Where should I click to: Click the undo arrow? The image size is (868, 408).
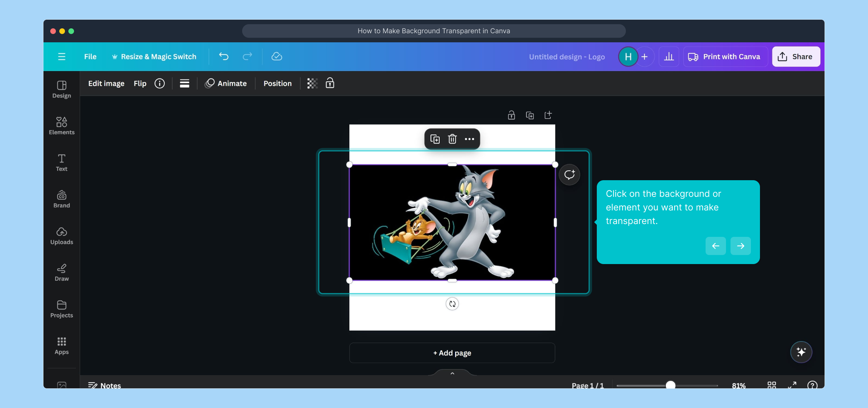click(x=224, y=57)
